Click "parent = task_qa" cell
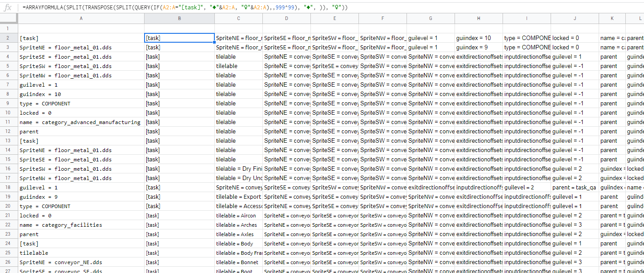The image size is (644, 273). click(575, 187)
